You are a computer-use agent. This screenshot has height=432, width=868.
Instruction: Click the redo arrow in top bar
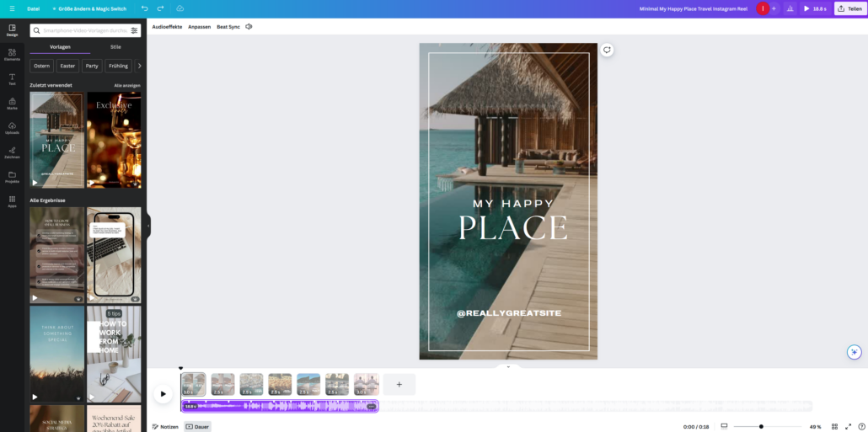tap(160, 8)
